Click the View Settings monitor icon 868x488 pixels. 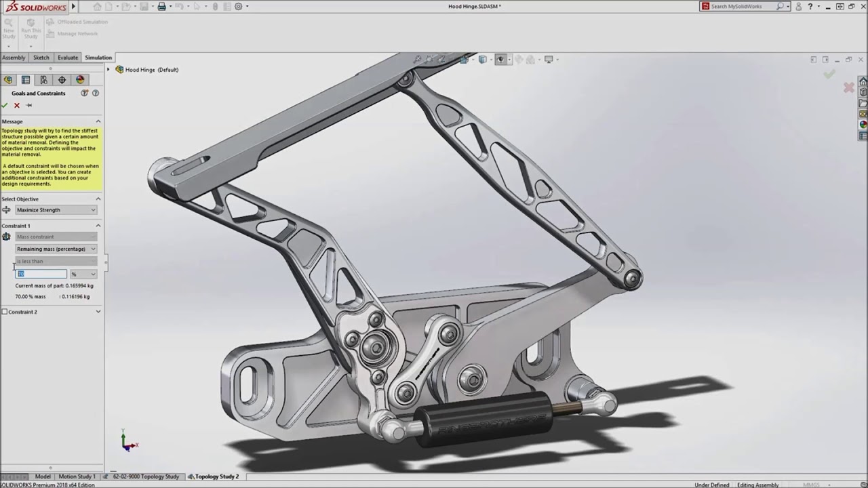[549, 60]
